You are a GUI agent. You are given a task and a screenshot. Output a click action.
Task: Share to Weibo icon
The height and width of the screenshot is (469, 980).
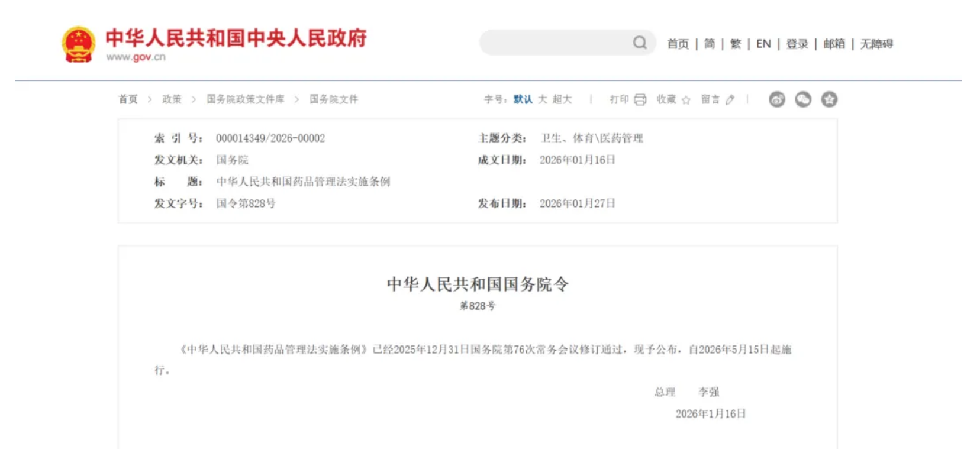click(777, 99)
